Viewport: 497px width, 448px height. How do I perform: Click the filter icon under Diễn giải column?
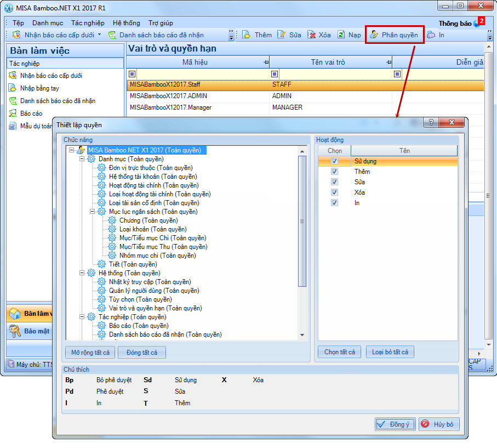pyautogui.click(x=397, y=74)
